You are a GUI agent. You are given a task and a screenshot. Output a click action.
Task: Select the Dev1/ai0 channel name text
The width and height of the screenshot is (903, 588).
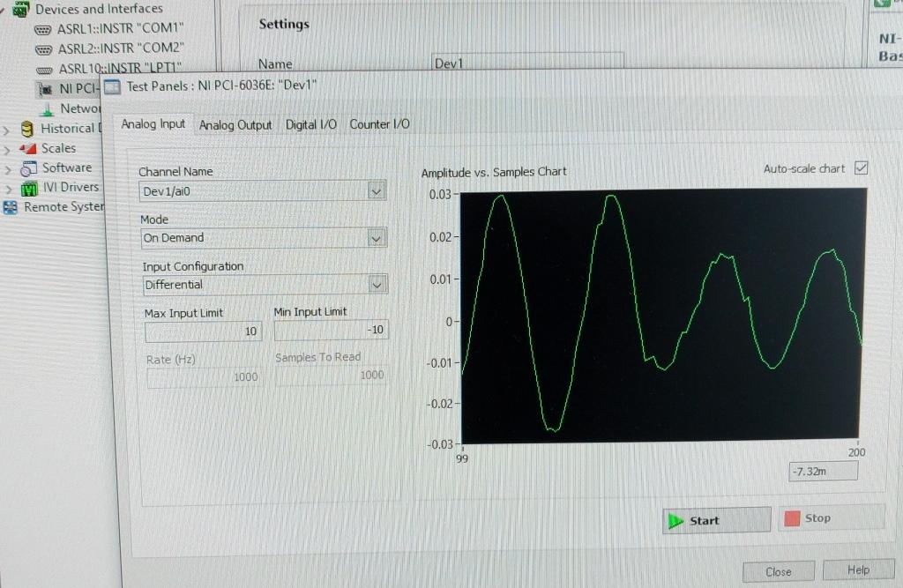coord(167,192)
